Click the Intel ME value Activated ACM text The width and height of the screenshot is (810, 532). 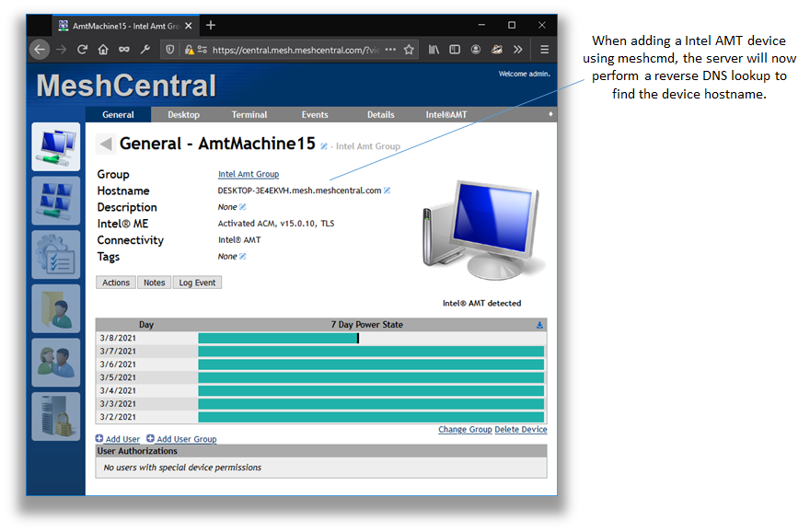tap(276, 224)
